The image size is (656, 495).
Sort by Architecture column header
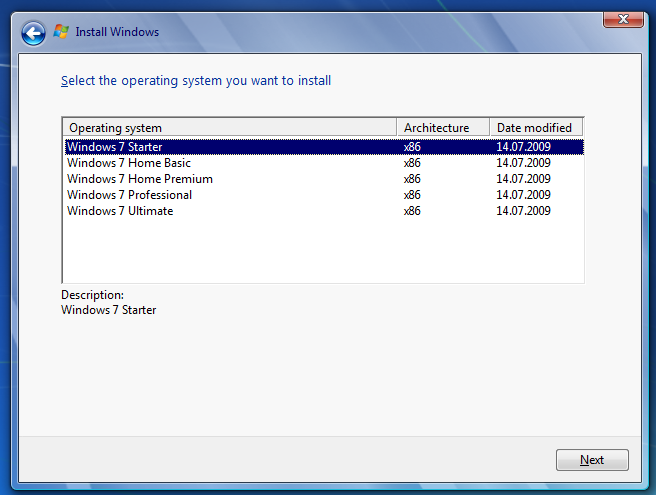[443, 128]
